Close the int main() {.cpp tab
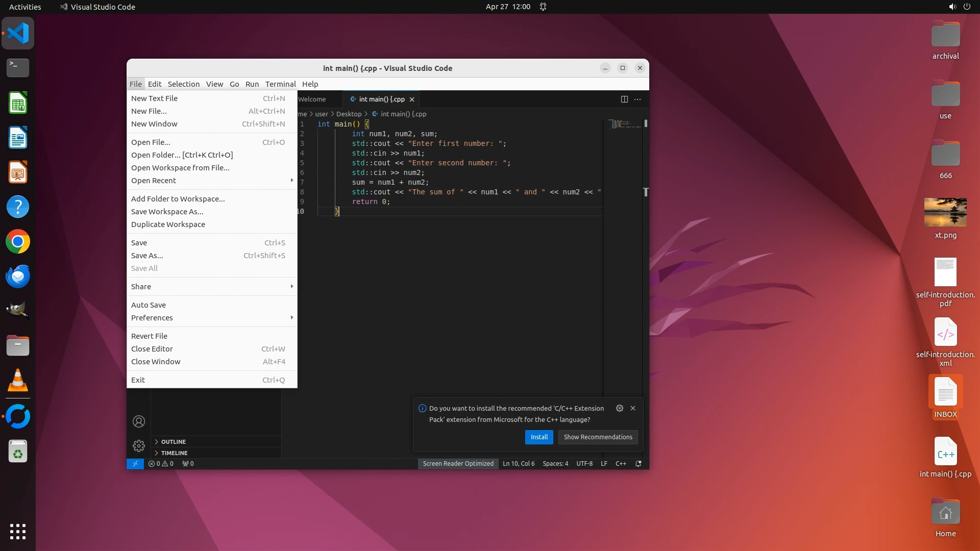 pyautogui.click(x=412, y=99)
